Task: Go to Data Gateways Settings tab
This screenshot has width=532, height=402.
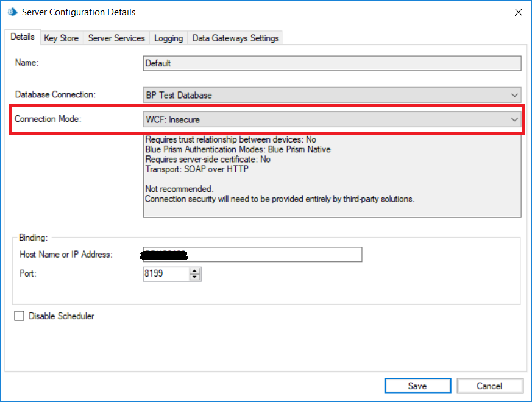Action: point(235,38)
